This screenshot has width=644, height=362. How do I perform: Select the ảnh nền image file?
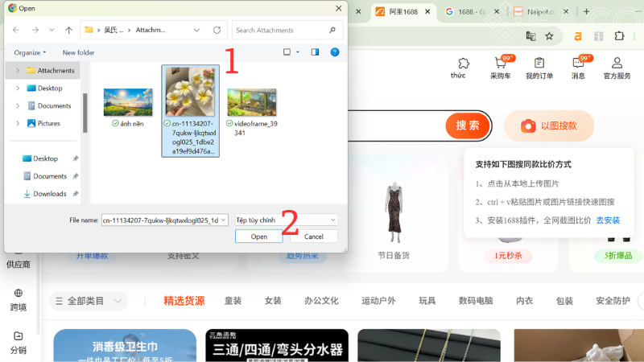click(x=128, y=108)
